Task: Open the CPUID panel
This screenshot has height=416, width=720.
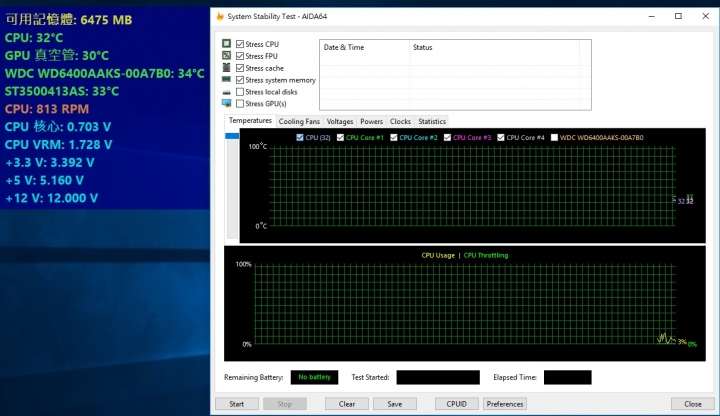Action: click(x=456, y=404)
